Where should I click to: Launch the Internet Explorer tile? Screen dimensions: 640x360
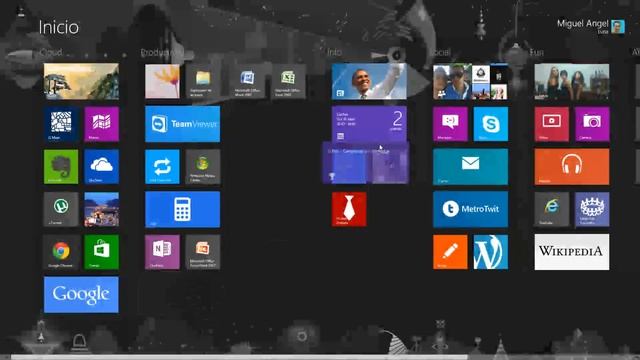click(x=551, y=209)
